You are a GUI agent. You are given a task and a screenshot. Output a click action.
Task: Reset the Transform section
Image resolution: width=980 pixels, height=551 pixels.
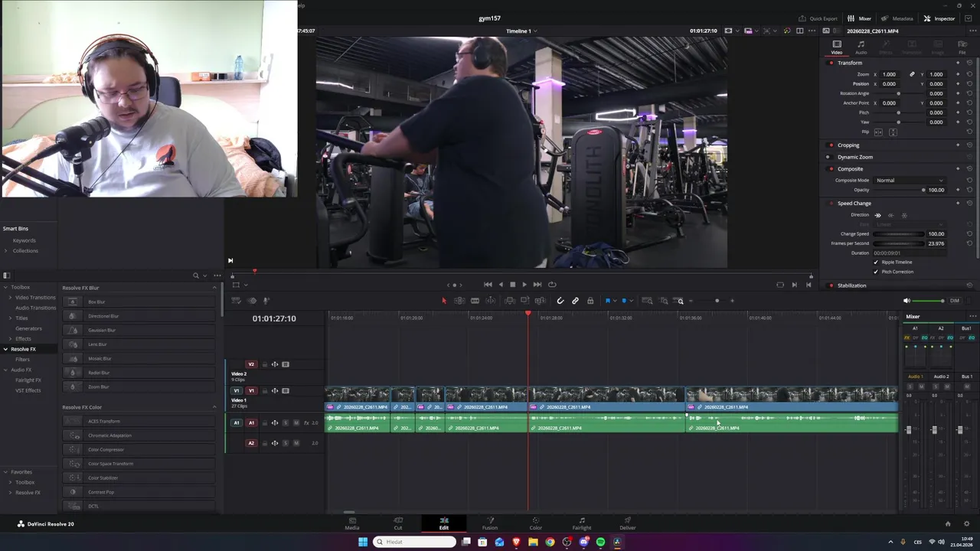click(969, 63)
